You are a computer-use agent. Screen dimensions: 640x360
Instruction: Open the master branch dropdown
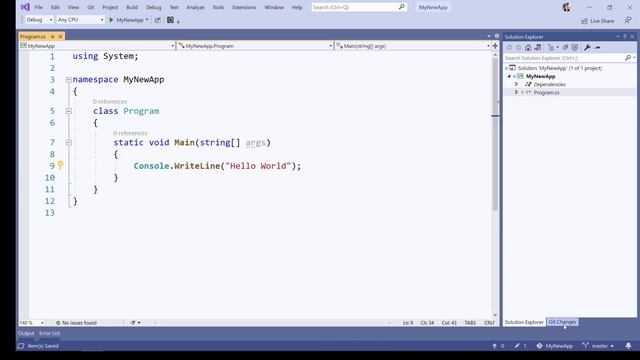coord(598,346)
